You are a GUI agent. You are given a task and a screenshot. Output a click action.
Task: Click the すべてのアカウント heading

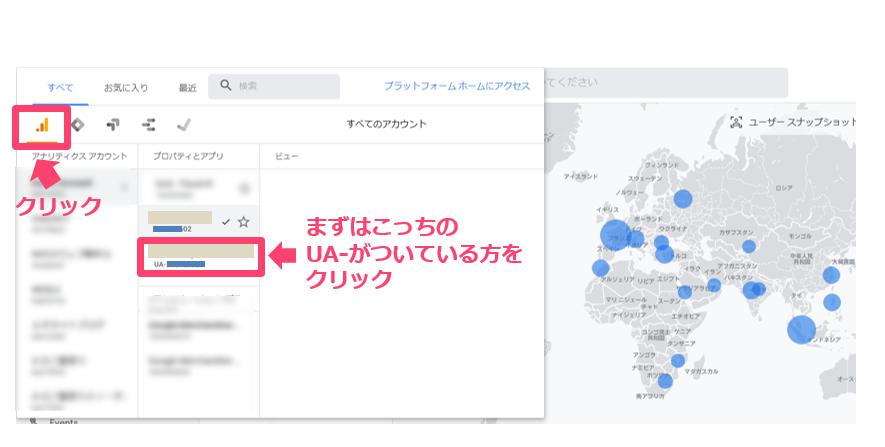[387, 124]
